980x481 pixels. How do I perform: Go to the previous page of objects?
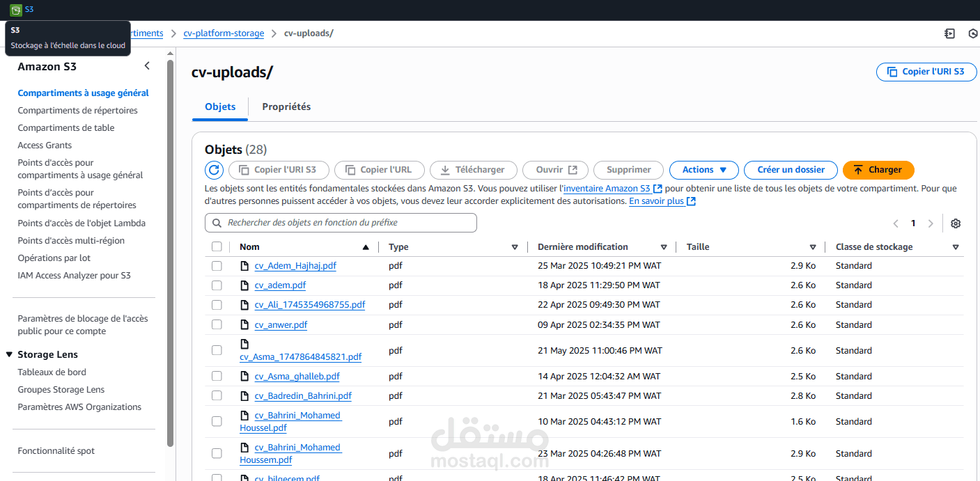(896, 223)
